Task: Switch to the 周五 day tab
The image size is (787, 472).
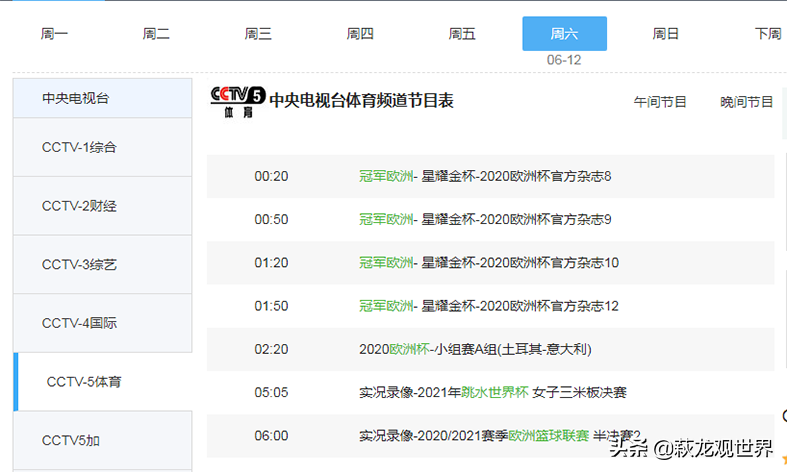Action: [x=462, y=34]
